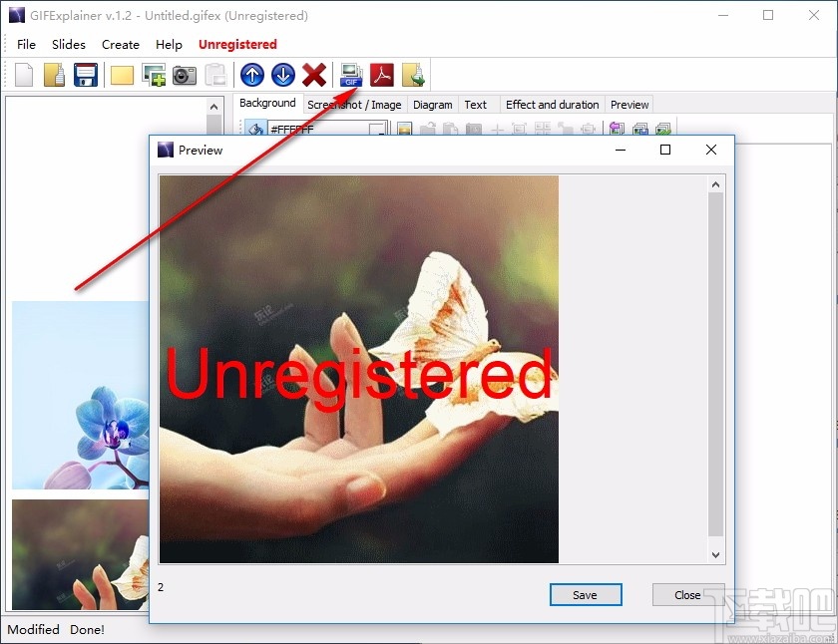Click the stacked images icon with green check
This screenshot has width=838, height=644.
(663, 129)
